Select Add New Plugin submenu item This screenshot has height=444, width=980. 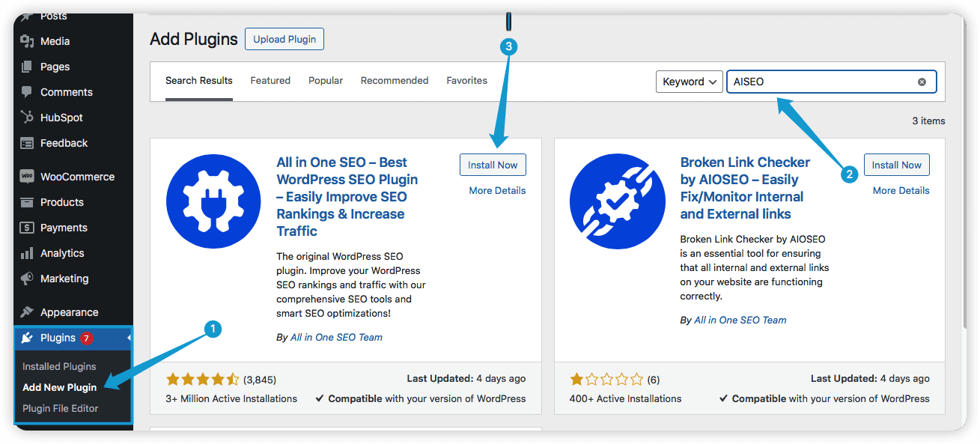[x=59, y=387]
